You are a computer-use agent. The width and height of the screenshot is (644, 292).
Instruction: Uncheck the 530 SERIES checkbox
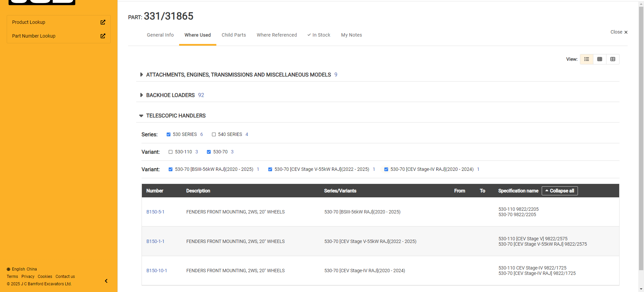click(x=168, y=134)
